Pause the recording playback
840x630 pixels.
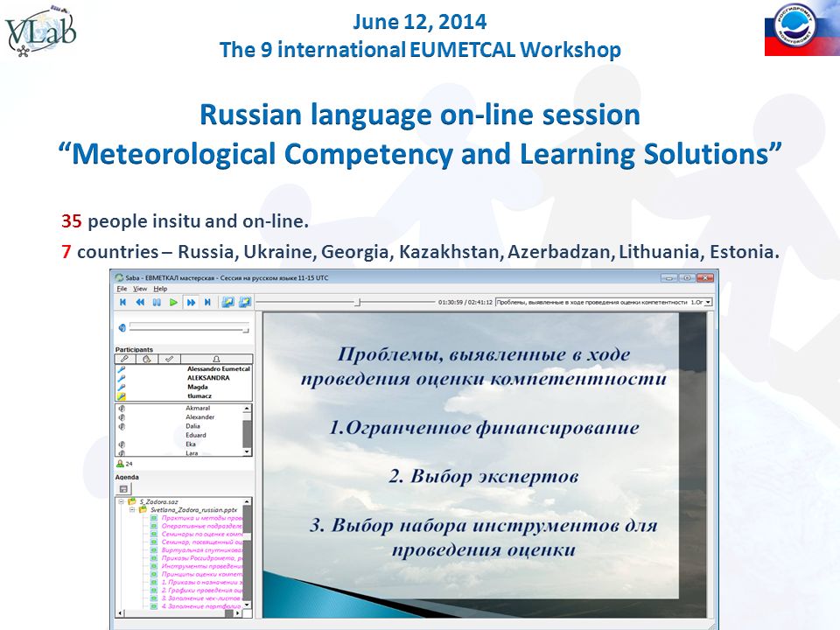pos(157,302)
